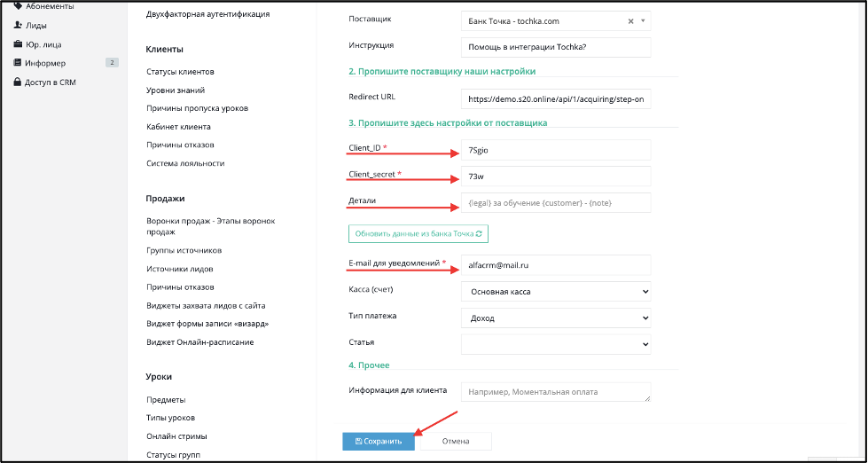The width and height of the screenshot is (868, 463).
Task: Click the Доступ в CRM lock icon
Action: [17, 82]
